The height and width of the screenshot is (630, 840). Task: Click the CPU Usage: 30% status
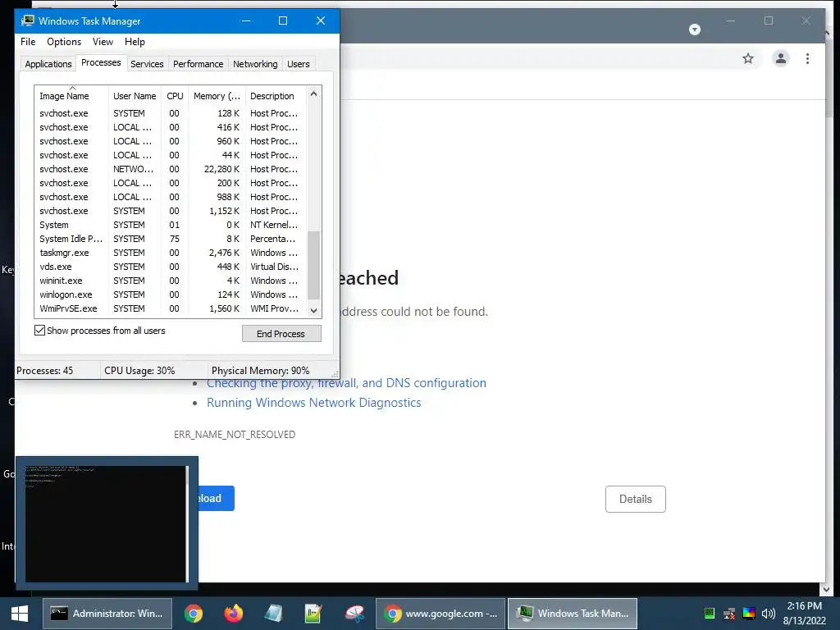click(x=139, y=371)
